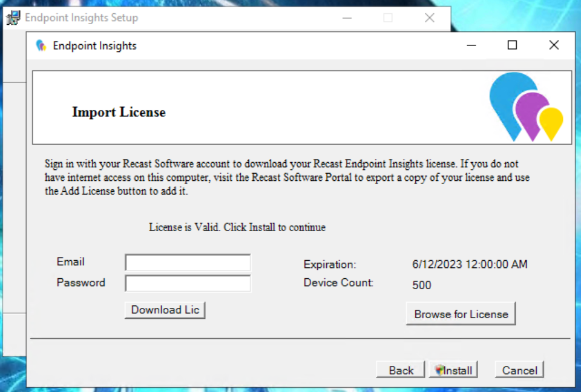Click the 'License is Valid' status message
The image size is (581, 392).
(x=237, y=227)
